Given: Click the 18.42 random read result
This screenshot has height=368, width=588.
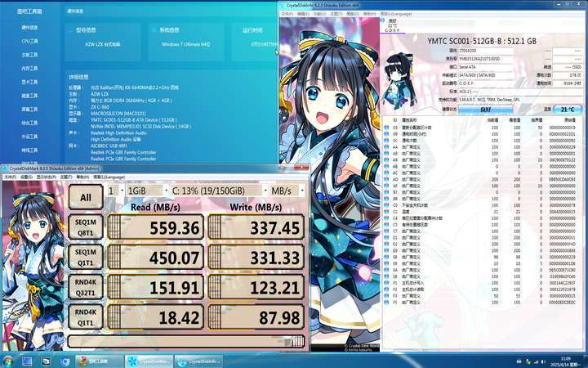Looking at the screenshot, I should tap(156, 317).
